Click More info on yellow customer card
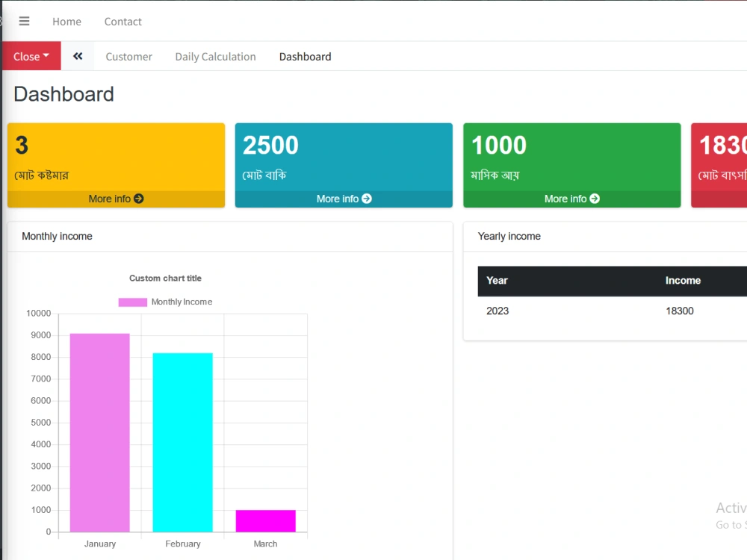 coord(116,199)
